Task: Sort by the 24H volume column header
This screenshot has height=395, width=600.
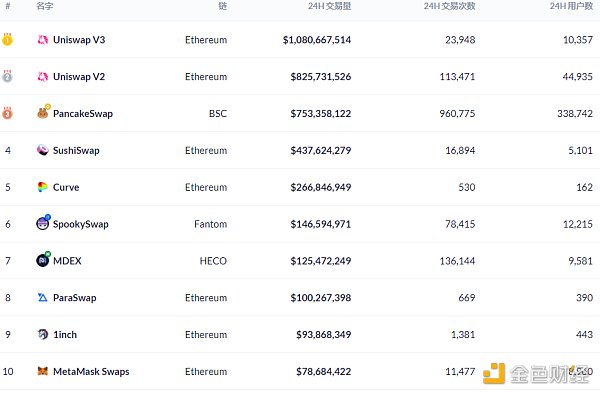Action: [329, 6]
